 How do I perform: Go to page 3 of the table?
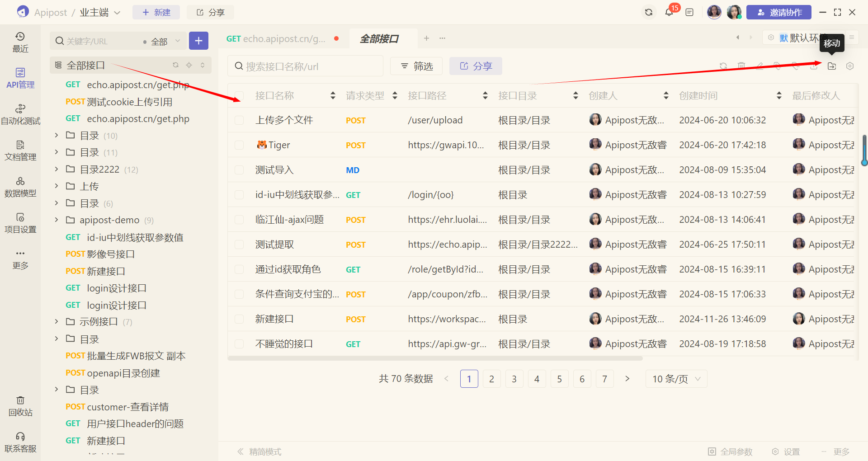pos(514,379)
